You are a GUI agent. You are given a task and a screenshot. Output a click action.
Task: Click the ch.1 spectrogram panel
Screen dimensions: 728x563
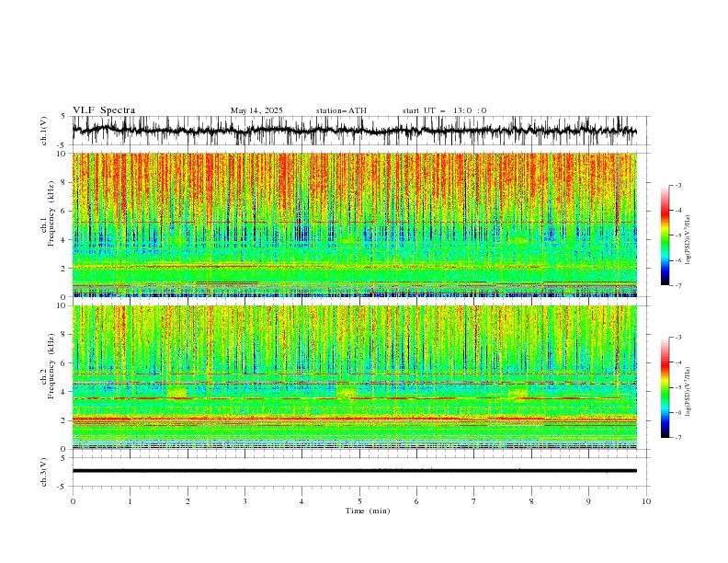(354, 224)
